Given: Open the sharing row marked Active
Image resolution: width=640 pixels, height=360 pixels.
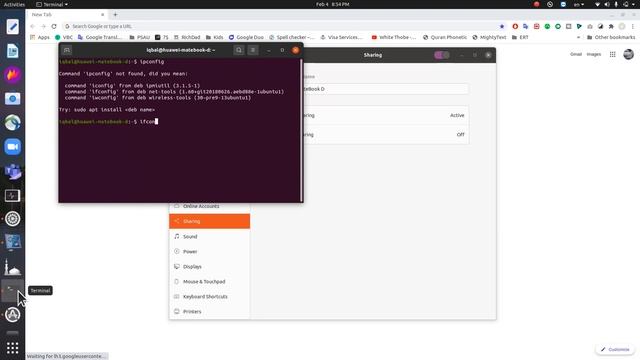Looking at the screenshot, I should tap(386, 116).
